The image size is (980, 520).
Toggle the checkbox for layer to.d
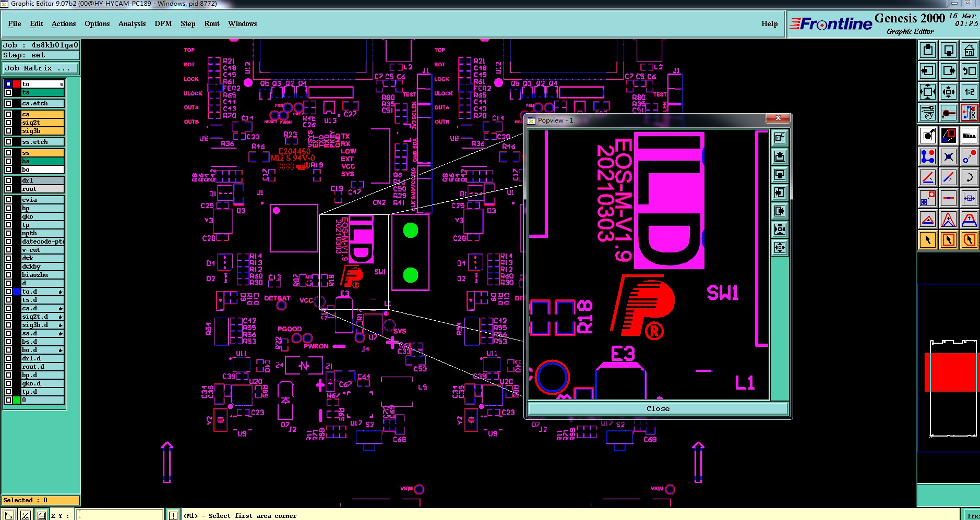(8, 292)
